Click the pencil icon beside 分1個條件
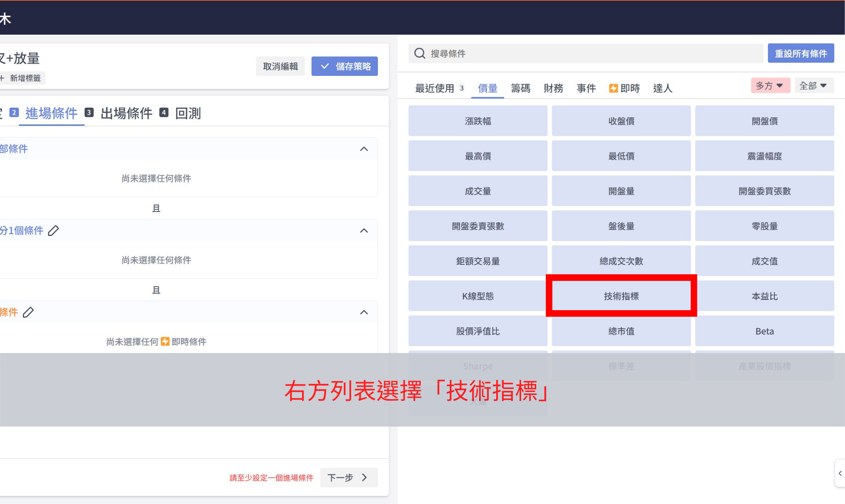 tap(53, 231)
